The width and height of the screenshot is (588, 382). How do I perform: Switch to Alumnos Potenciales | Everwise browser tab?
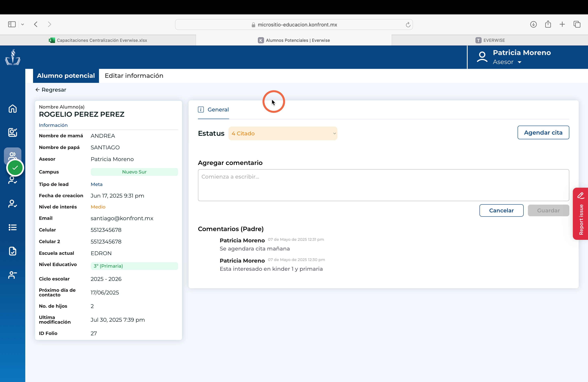[294, 40]
